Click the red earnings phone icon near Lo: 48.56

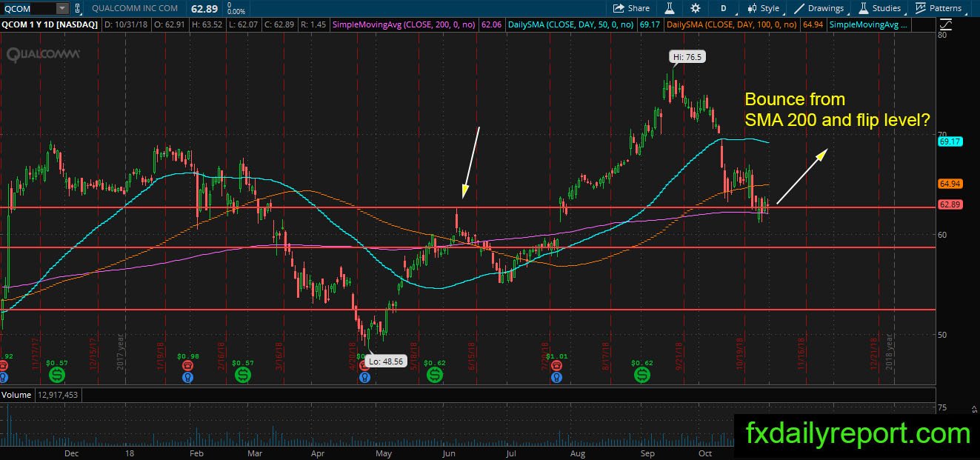click(x=364, y=366)
